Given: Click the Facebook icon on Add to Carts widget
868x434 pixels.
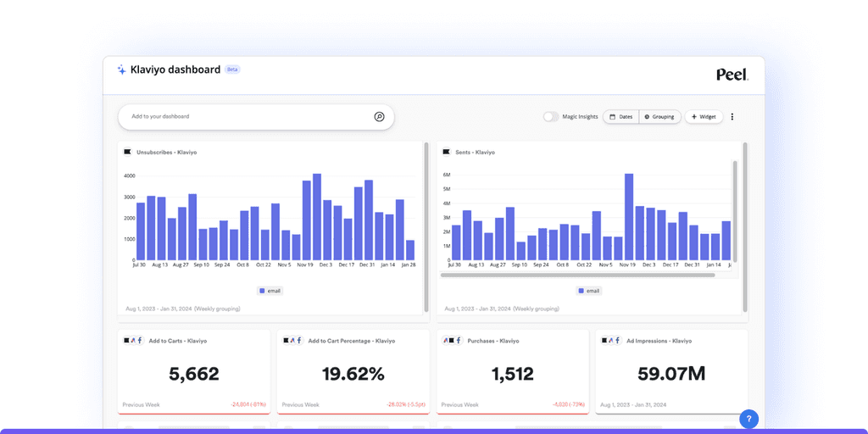Looking at the screenshot, I should (140, 341).
